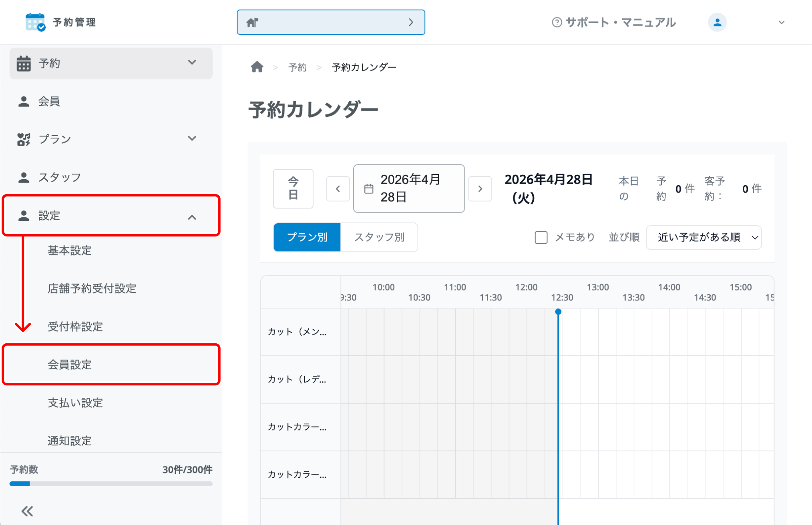Click the 予約数 usage progress bar
The height and width of the screenshot is (525, 812).
(x=111, y=484)
